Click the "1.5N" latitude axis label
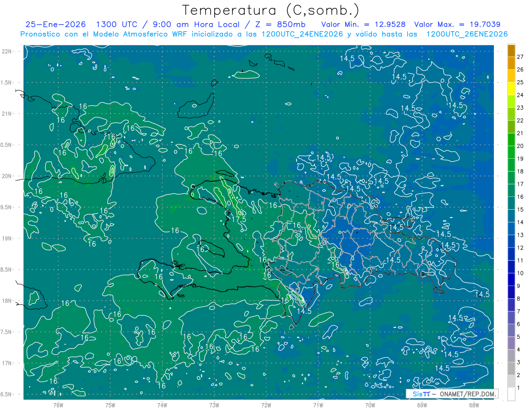This screenshot has height=411, width=532. point(7,82)
